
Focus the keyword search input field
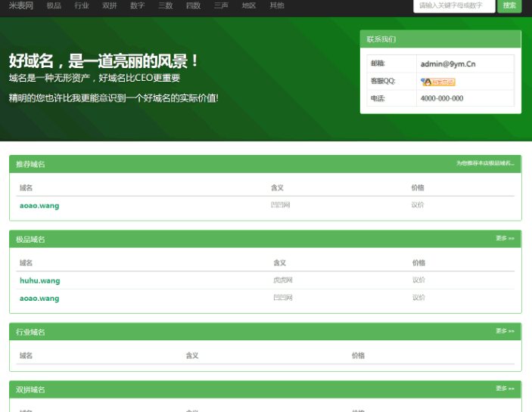454,5
